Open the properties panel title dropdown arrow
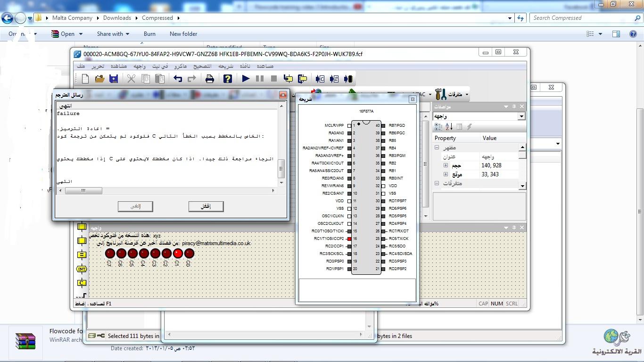Screen dimensions: 644x362 coord(506,107)
